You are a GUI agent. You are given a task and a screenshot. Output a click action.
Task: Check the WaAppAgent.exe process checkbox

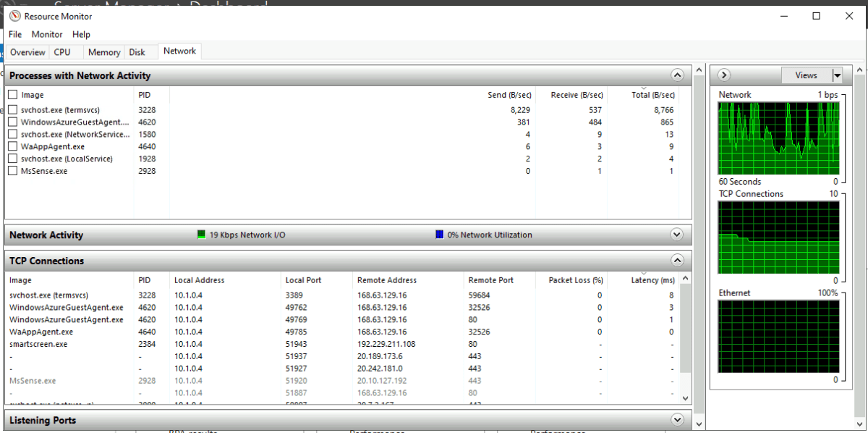click(x=13, y=146)
